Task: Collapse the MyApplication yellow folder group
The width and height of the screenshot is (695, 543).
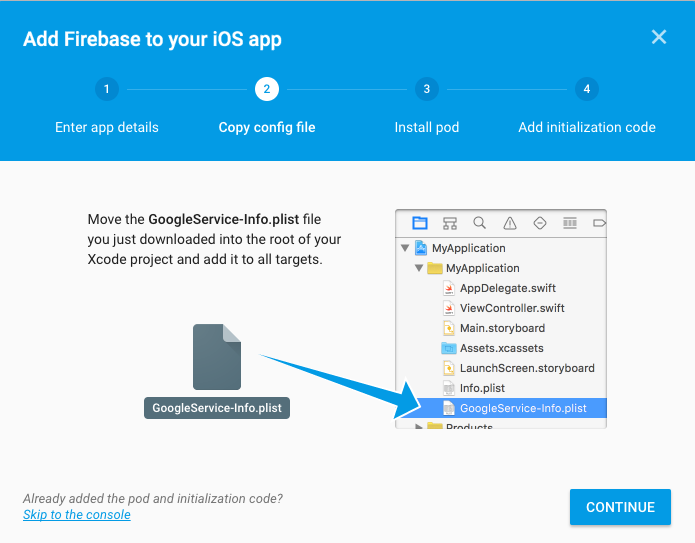Action: [419, 268]
